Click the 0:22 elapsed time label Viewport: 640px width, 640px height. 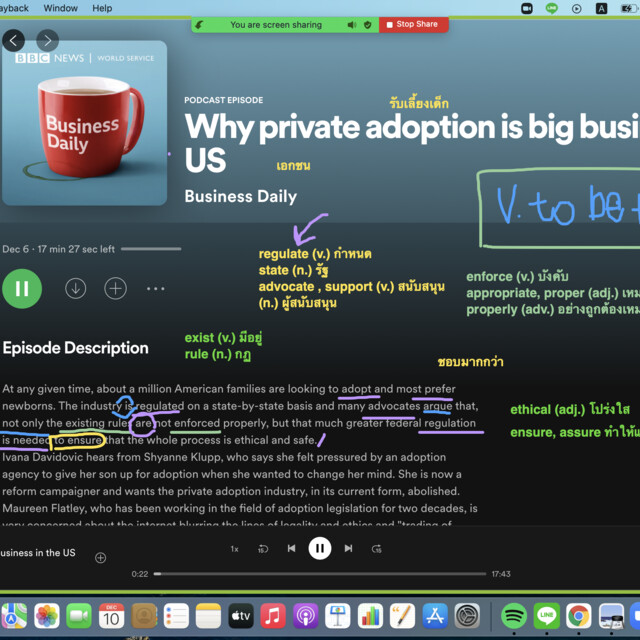point(140,574)
